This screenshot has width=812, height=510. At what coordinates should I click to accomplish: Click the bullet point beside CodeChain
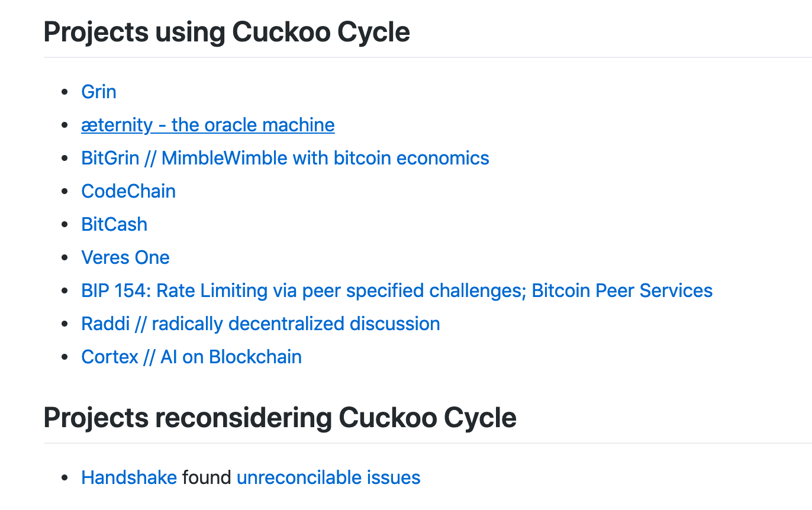65,192
